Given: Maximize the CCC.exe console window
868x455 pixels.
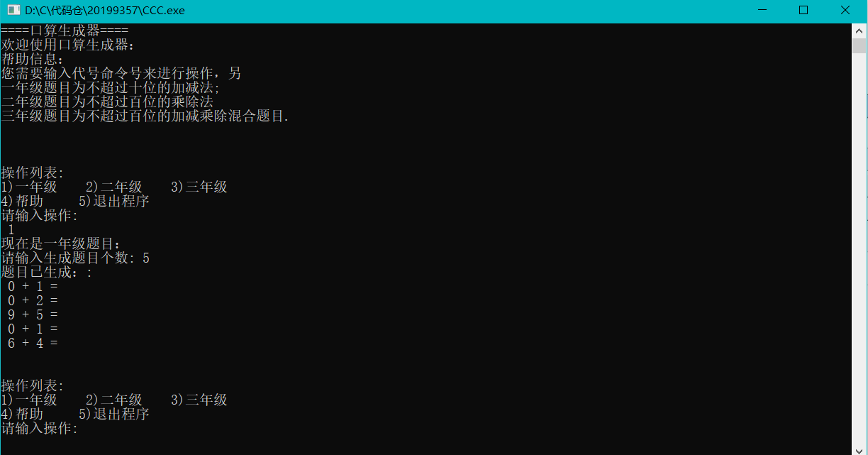Looking at the screenshot, I should coord(803,11).
